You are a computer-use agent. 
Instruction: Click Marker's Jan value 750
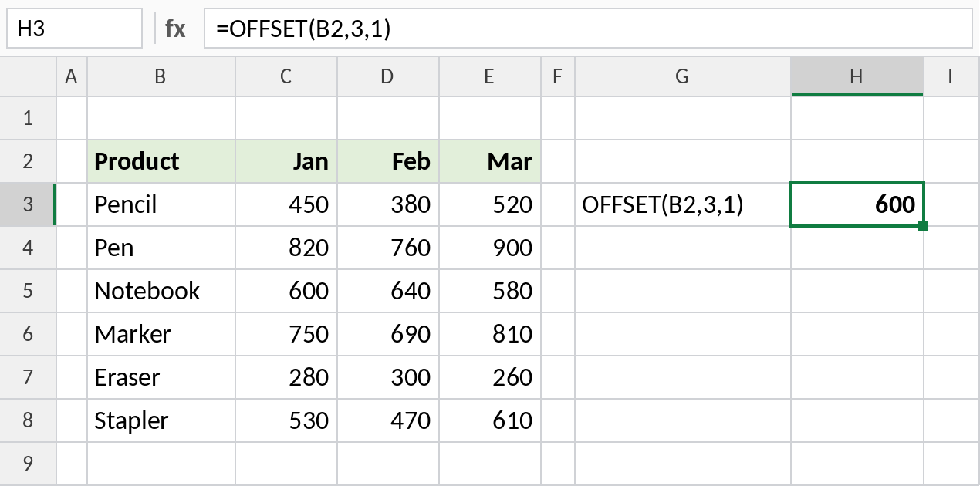point(286,334)
